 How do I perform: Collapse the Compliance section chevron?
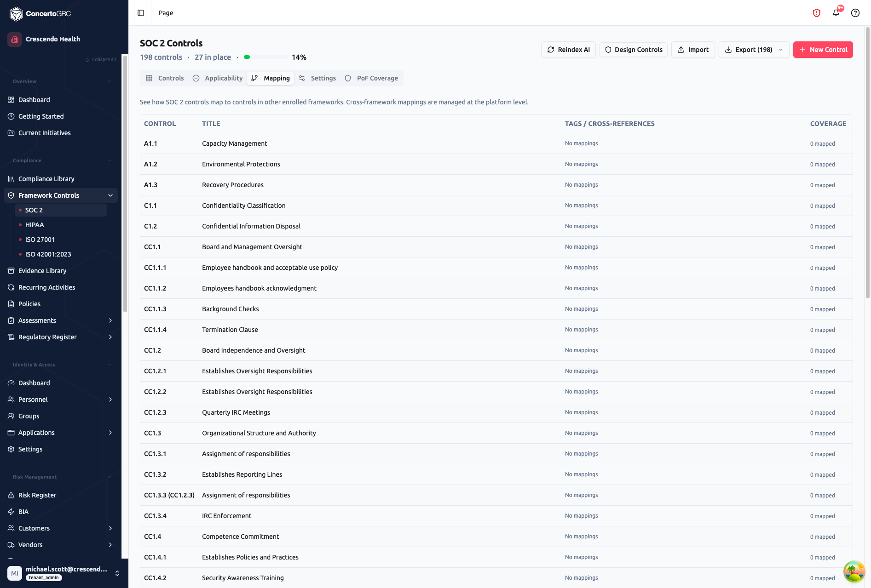point(110,160)
